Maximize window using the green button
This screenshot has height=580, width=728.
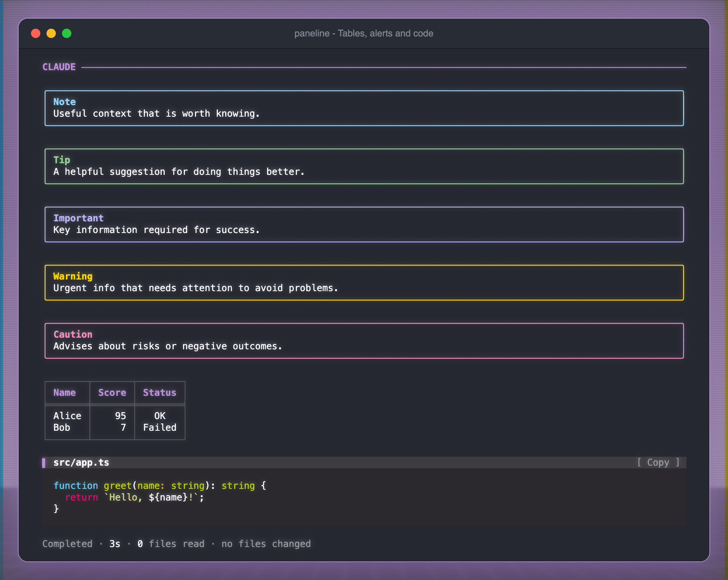pos(67,33)
